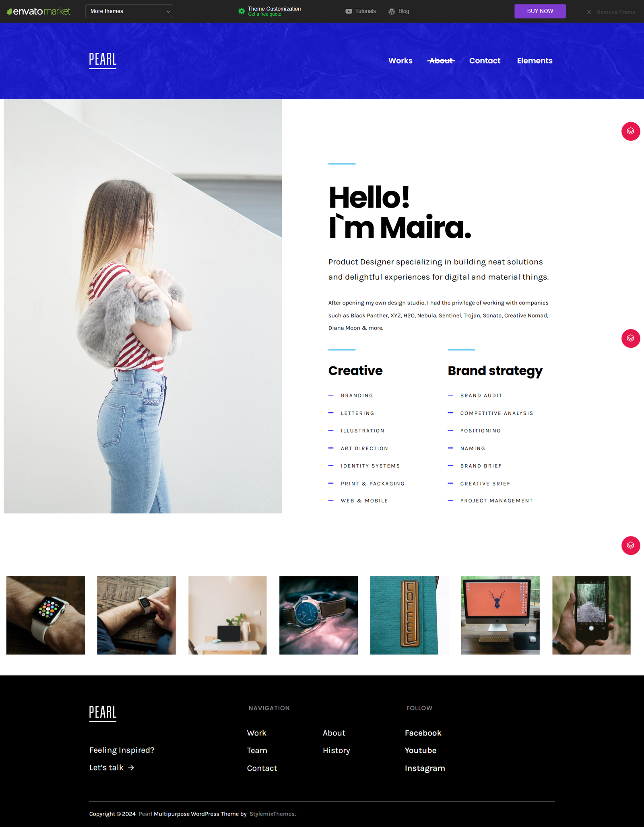Open the Works menu item
The width and height of the screenshot is (644, 828).
coord(400,61)
